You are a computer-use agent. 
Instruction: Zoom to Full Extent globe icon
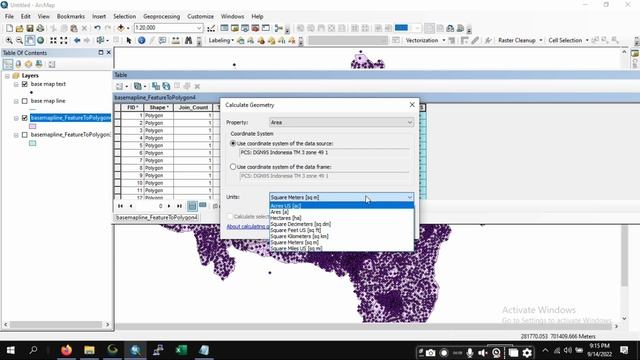(x=40, y=40)
